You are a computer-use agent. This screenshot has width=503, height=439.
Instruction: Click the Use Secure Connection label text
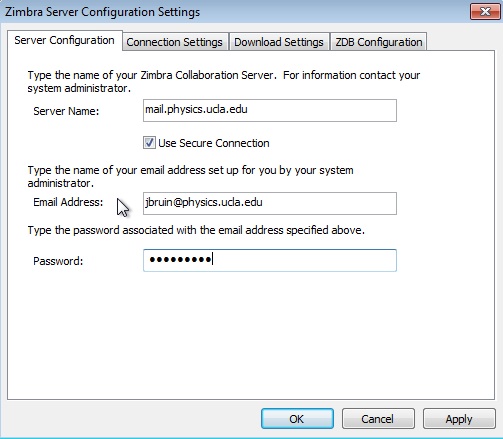(x=214, y=143)
